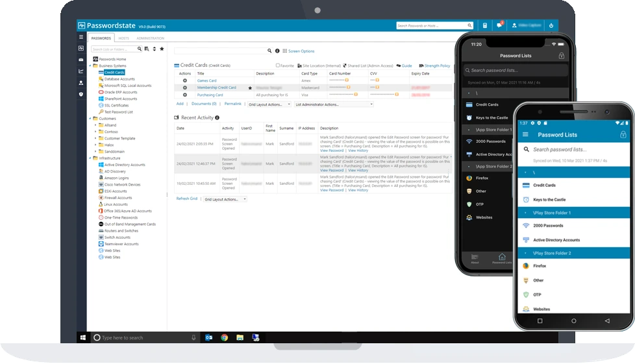The image size is (635, 364).
Task: Switch to the HOSTS tab
Action: point(124,38)
